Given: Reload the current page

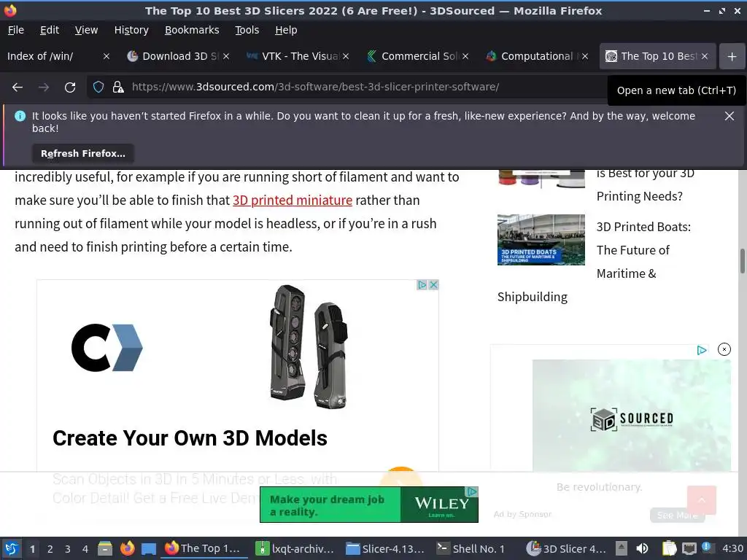Looking at the screenshot, I should 70,87.
